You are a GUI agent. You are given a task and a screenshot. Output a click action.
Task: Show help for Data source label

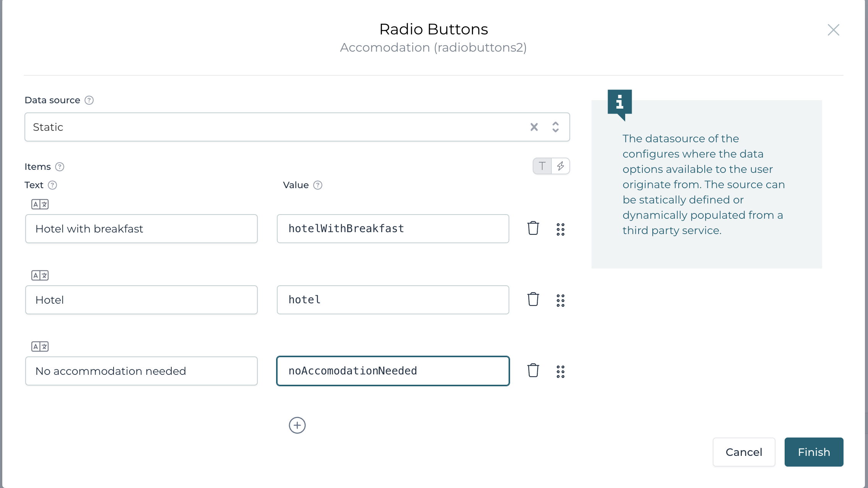pos(89,100)
